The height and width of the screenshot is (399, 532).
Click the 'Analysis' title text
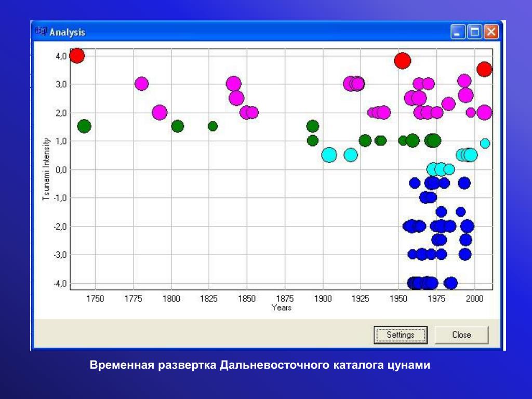point(67,32)
